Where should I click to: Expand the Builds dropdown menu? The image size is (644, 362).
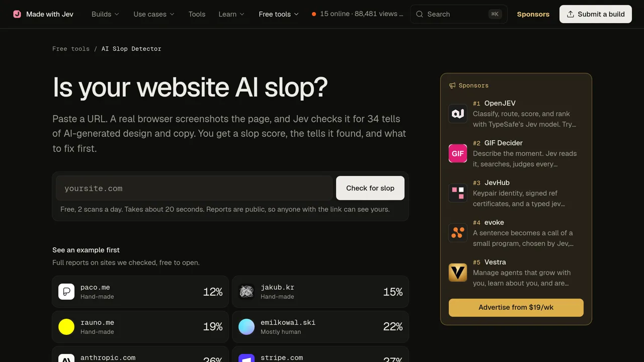point(105,14)
